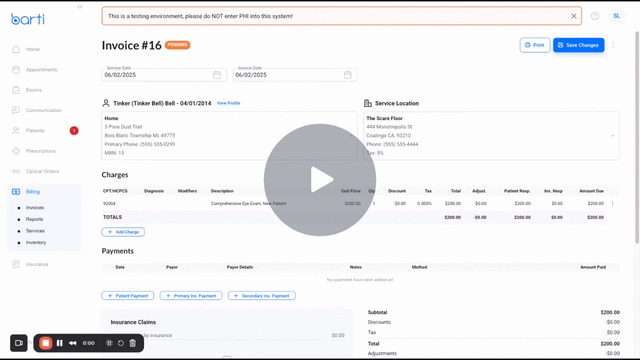This screenshot has height=360, width=640.
Task: Click the Invoice Date input field
Action: 295,75
